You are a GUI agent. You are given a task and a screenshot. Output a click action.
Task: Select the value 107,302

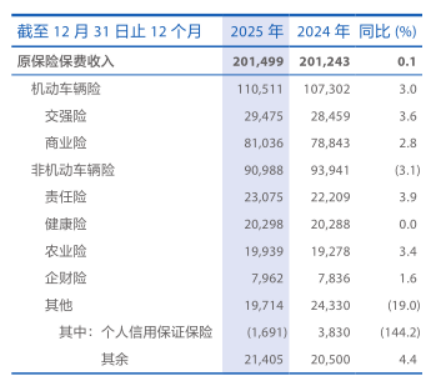pos(327,89)
